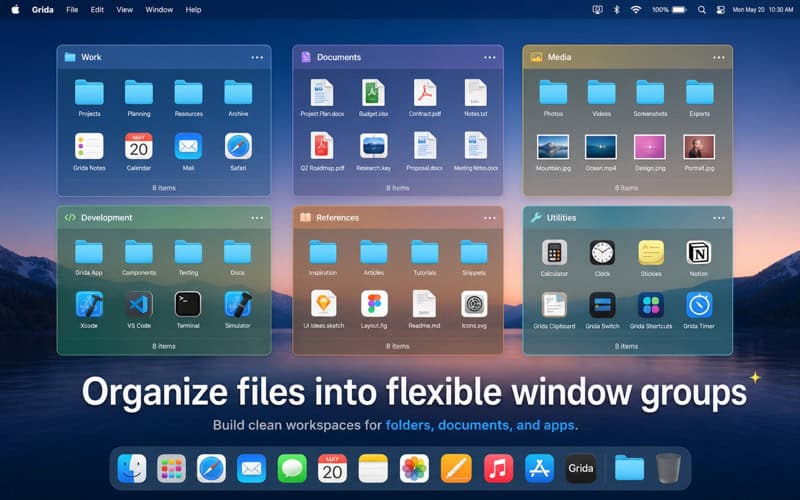Launch Grida Timer in Utilities
Screen dimensions: 800x500
coord(699,305)
